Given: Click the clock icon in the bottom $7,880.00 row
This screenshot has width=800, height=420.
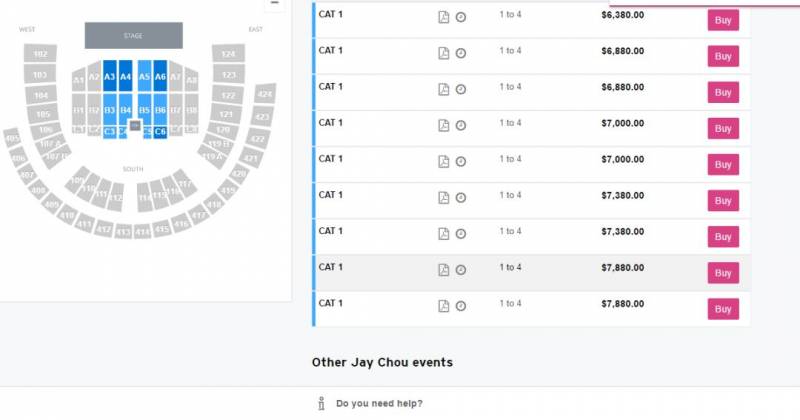Looking at the screenshot, I should 461,305.
